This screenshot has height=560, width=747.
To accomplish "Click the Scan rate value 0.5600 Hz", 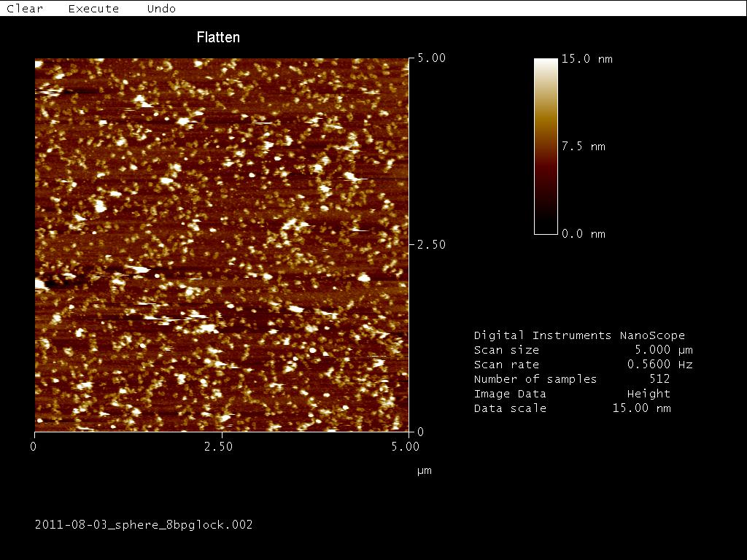I will (659, 365).
